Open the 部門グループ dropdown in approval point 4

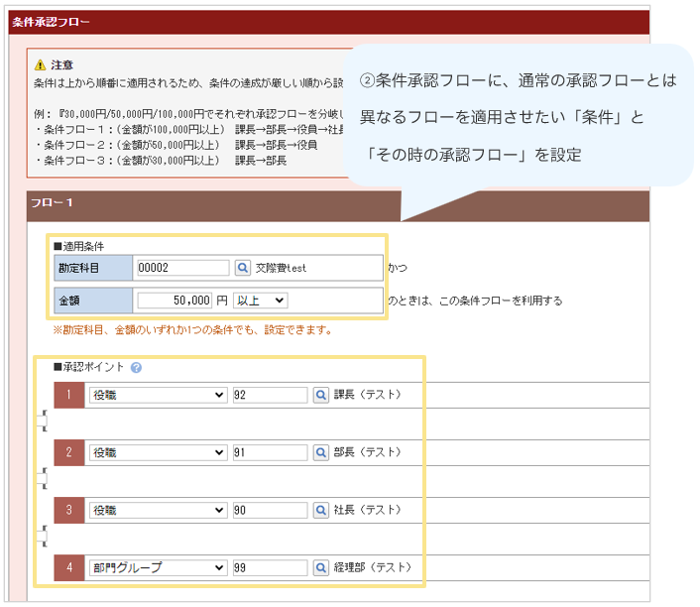(157, 568)
